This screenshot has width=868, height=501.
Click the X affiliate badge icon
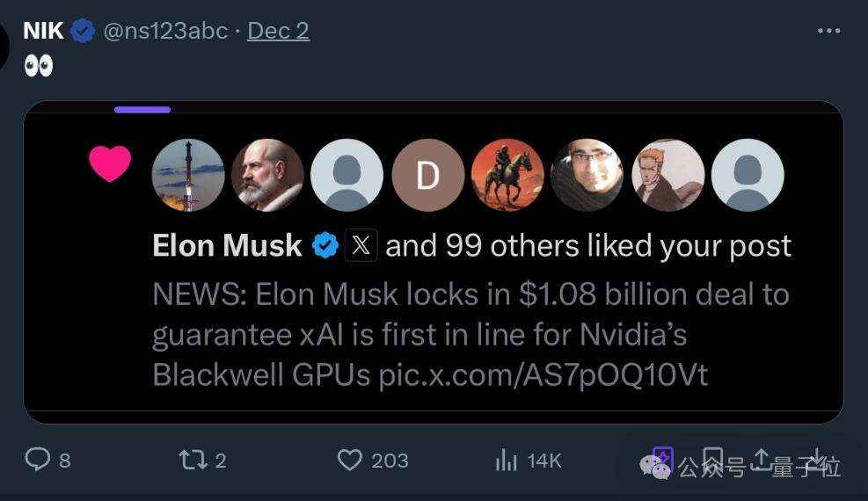click(361, 246)
